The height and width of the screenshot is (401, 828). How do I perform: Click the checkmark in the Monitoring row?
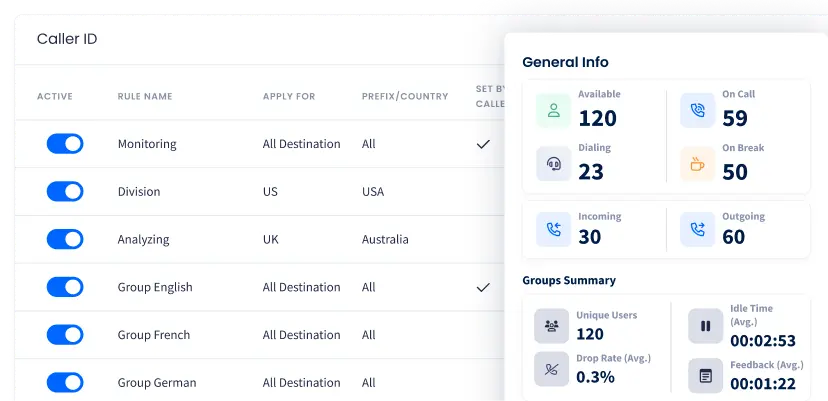point(483,144)
